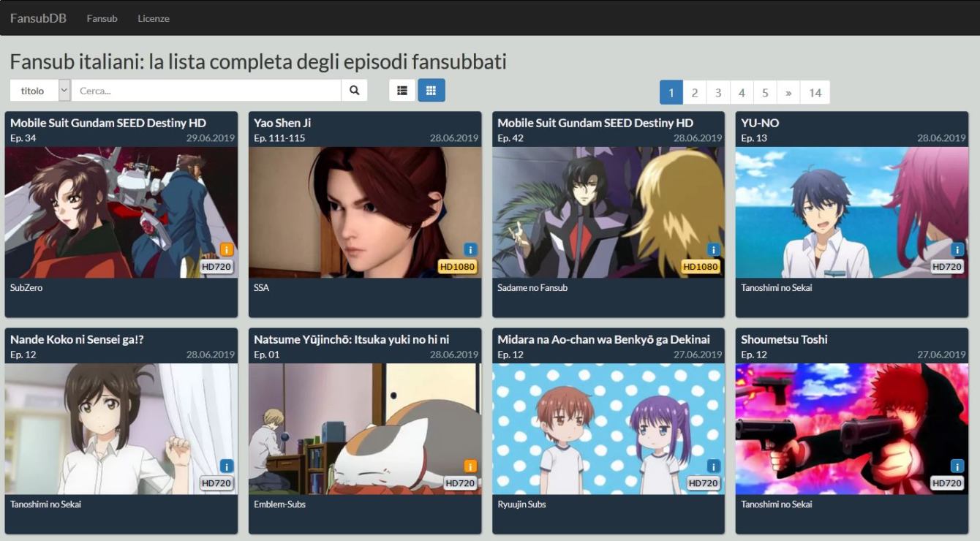This screenshot has width=980, height=541.
Task: Focus the Cerca... search input
Action: click(x=206, y=91)
